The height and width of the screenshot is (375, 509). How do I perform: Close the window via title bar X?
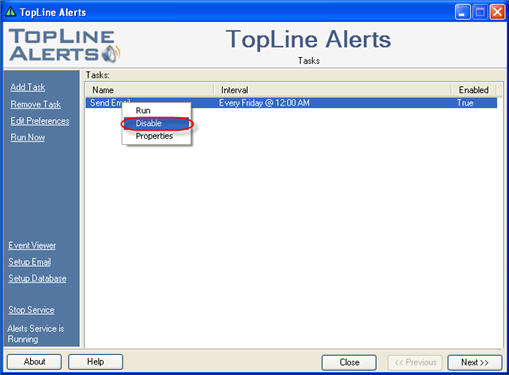pos(497,12)
